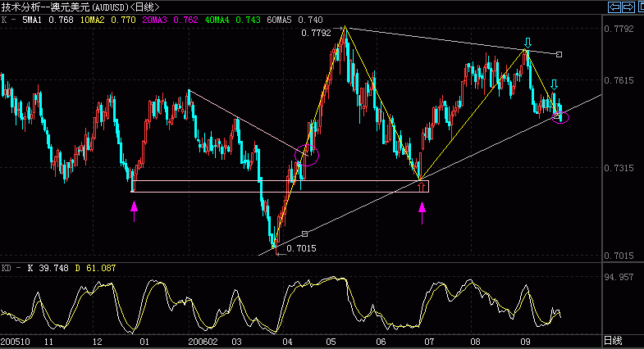Click the KD indicator name label

click(7, 268)
